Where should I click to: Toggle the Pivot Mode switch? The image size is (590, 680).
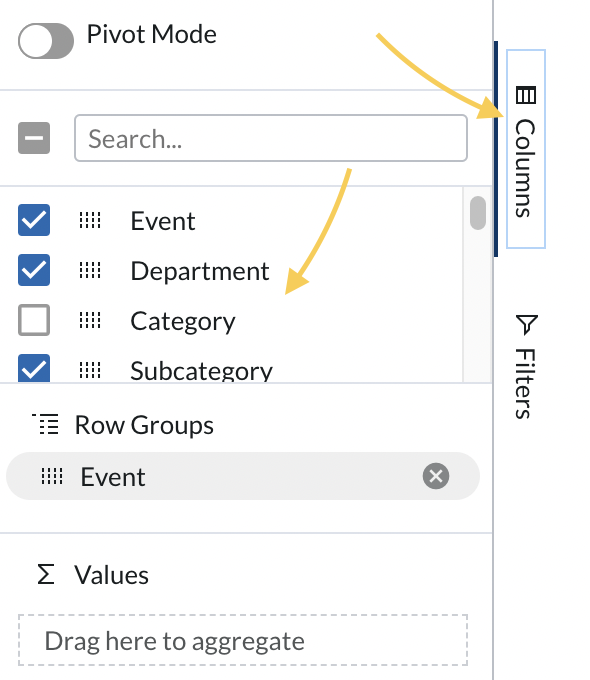coord(46,41)
